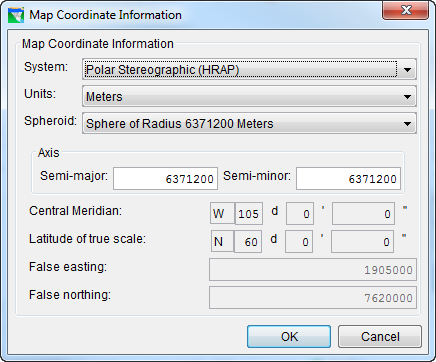Click the System label text

[46, 67]
